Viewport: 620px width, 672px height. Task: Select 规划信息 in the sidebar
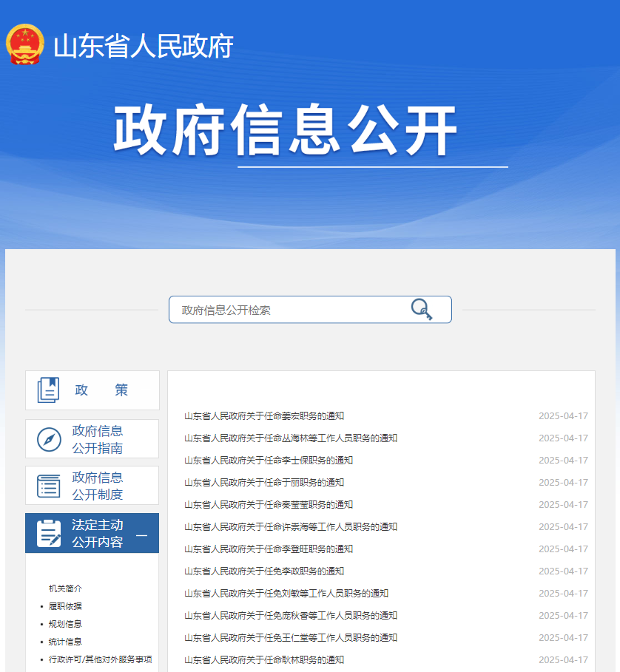65,624
